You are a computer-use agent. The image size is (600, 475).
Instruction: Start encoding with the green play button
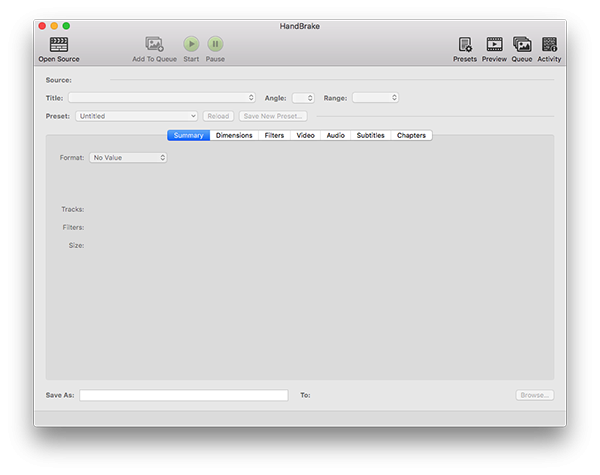coord(191,44)
